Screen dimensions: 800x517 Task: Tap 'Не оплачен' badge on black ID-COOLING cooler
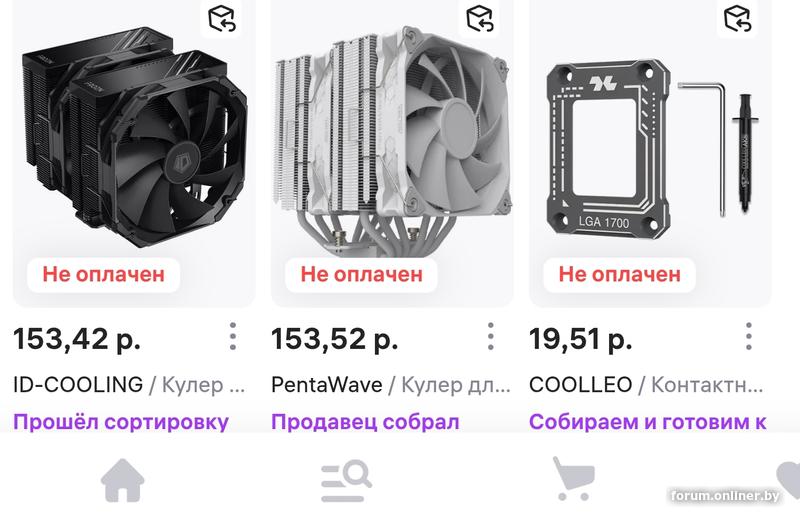[104, 275]
